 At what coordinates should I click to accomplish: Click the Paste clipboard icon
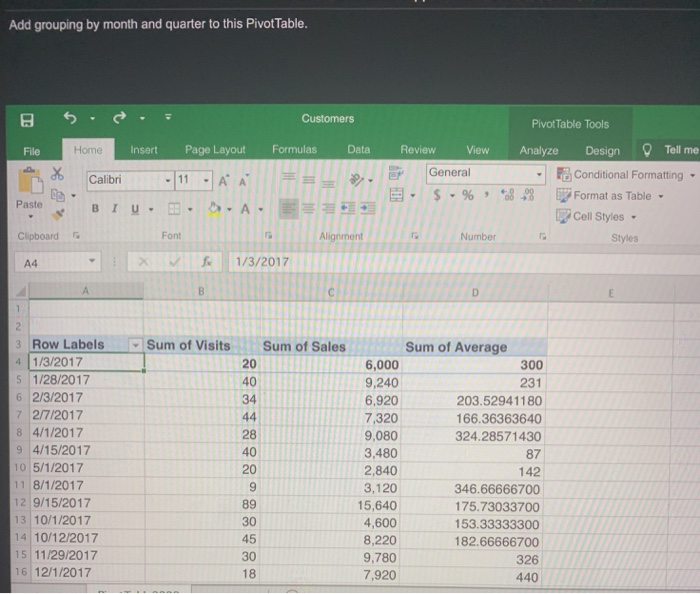(x=30, y=181)
